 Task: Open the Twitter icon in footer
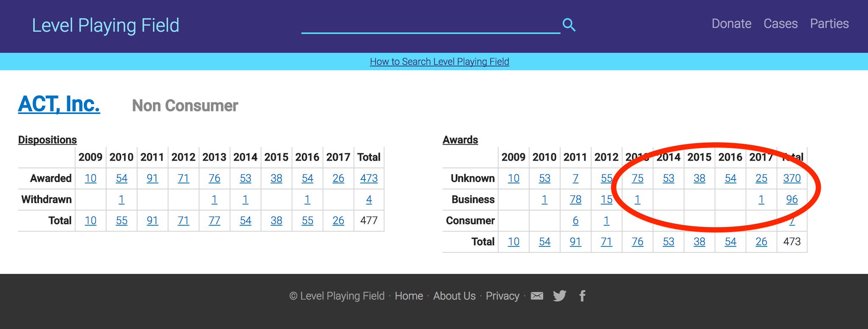559,296
